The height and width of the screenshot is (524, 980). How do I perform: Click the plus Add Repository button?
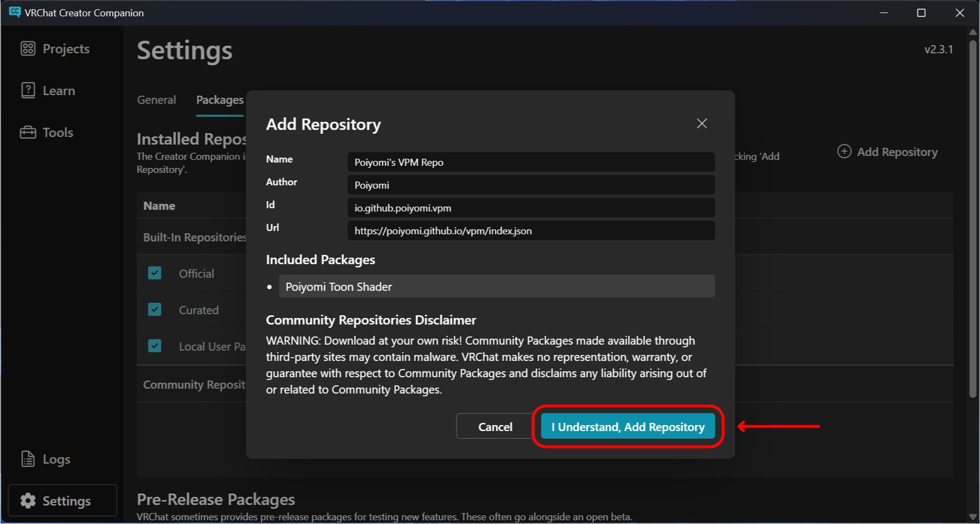(887, 152)
